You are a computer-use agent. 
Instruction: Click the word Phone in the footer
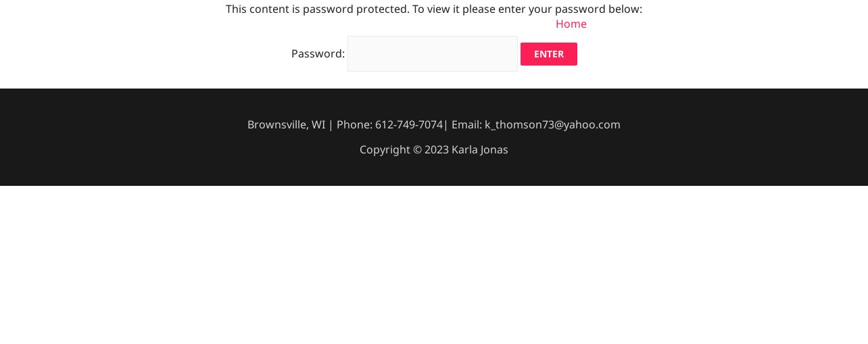[353, 124]
